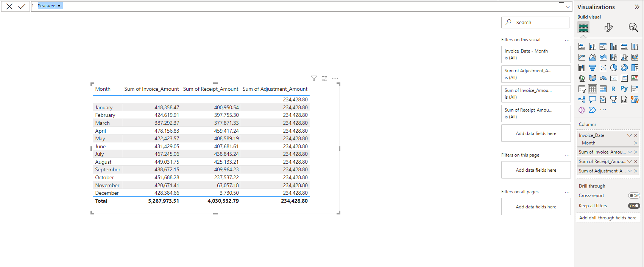Insert a pie chart visual
The height and width of the screenshot is (267, 644).
(614, 68)
